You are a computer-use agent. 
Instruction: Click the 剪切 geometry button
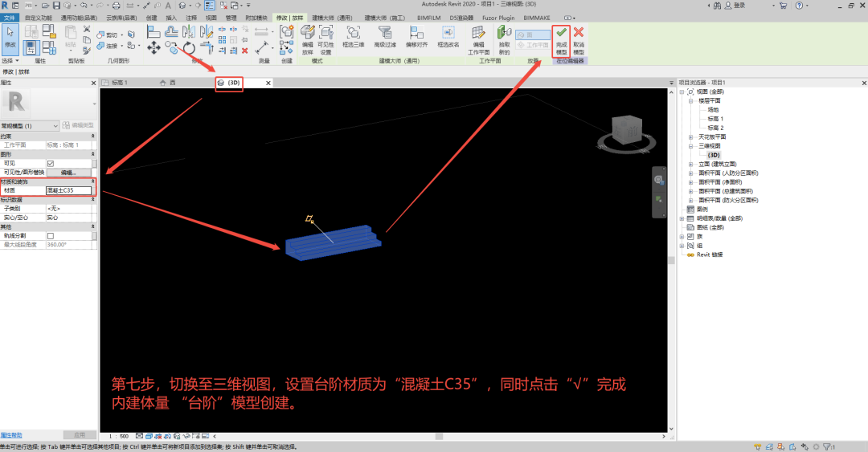pyautogui.click(x=107, y=35)
